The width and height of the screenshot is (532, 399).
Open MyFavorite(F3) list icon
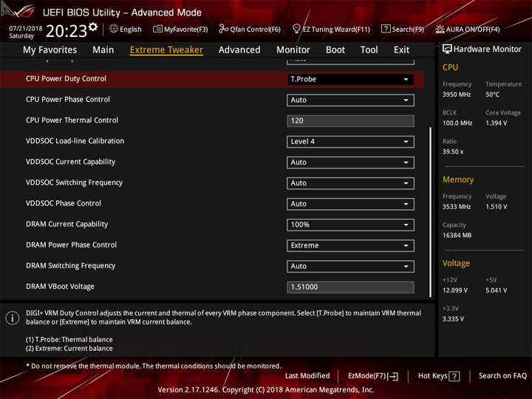pos(157,29)
